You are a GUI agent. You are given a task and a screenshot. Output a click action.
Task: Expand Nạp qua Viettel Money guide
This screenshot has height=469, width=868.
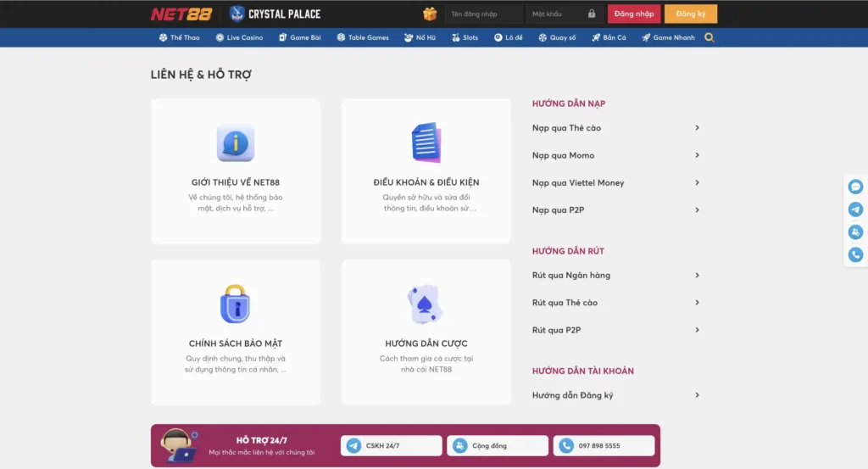pyautogui.click(x=697, y=183)
